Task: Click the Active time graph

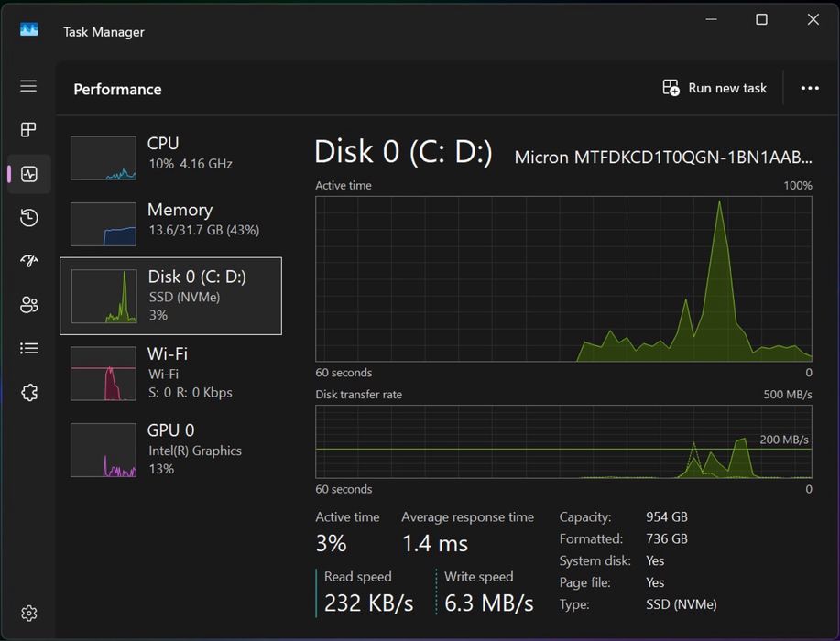Action: click(x=563, y=279)
